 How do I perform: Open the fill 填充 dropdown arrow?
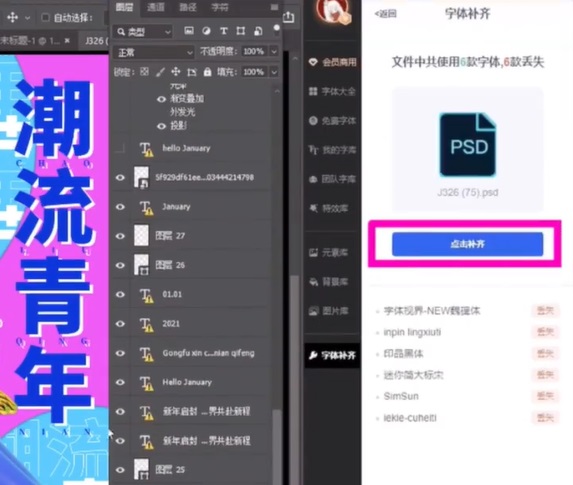(274, 72)
